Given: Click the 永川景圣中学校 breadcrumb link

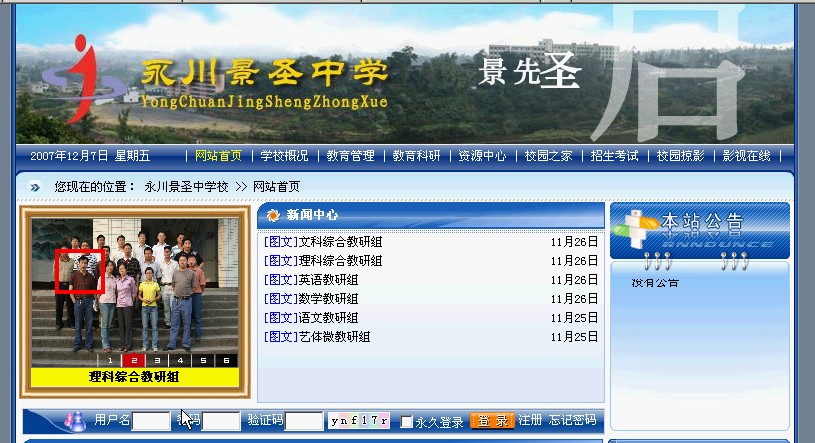Looking at the screenshot, I should tap(186, 187).
